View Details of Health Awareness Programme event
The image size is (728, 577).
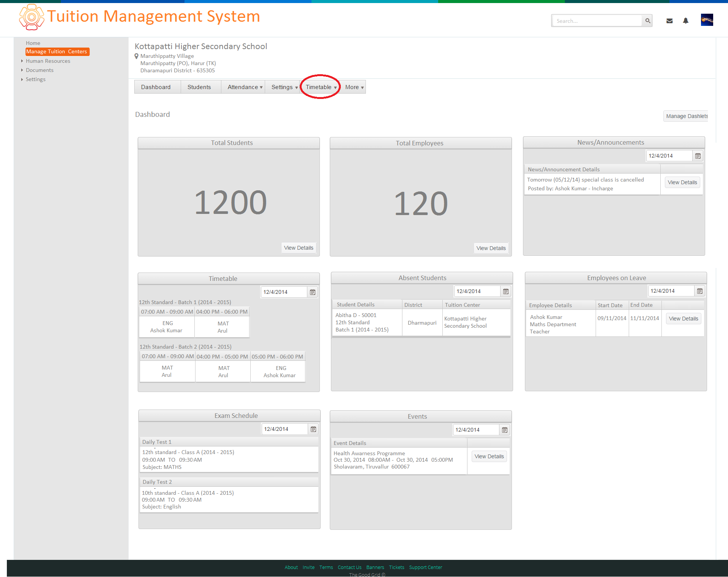pos(489,457)
